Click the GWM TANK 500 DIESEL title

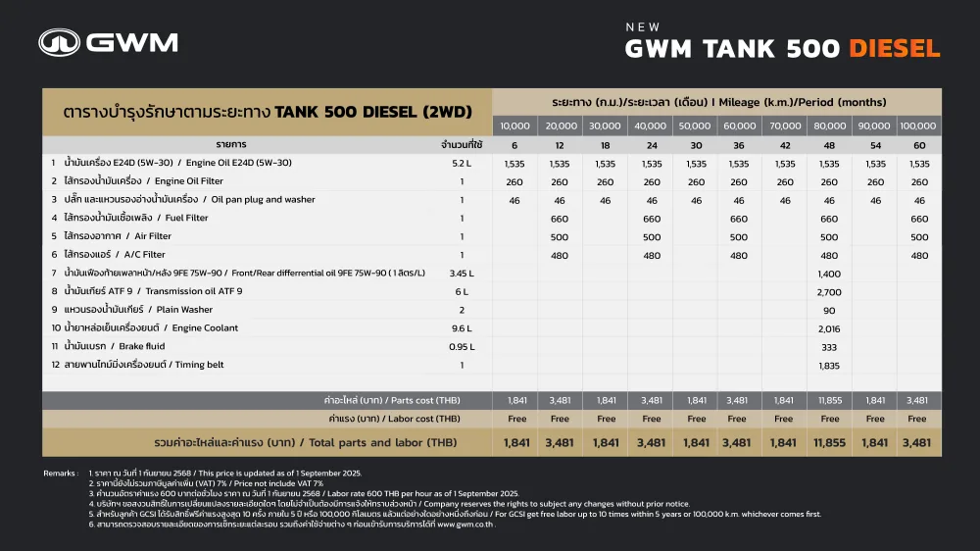782,48
